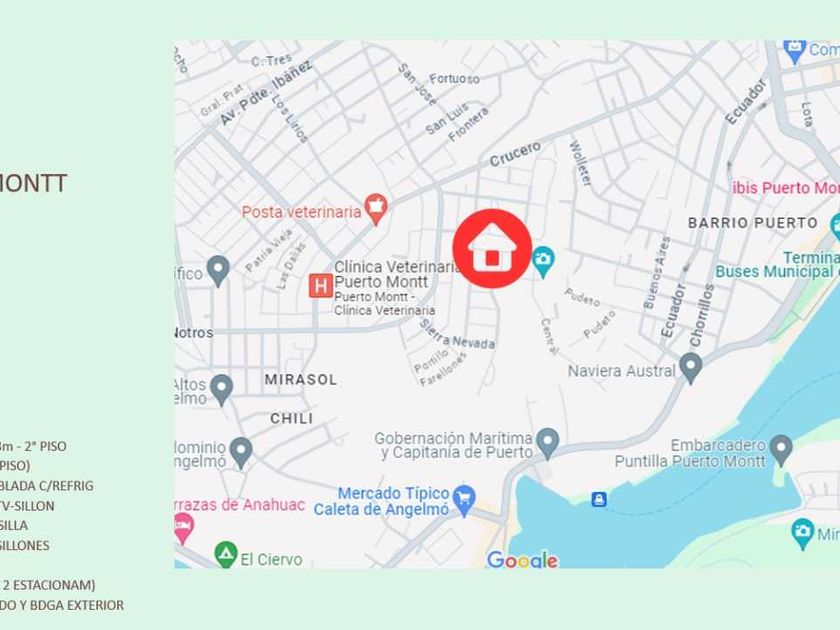Select the BARRIO PUERTO neighborhood label
The width and height of the screenshot is (840, 630).
(753, 223)
